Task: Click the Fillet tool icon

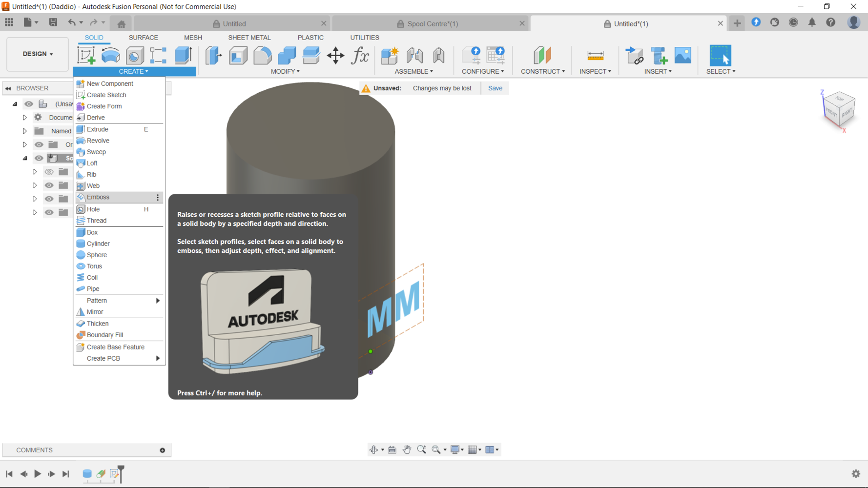Action: click(262, 56)
